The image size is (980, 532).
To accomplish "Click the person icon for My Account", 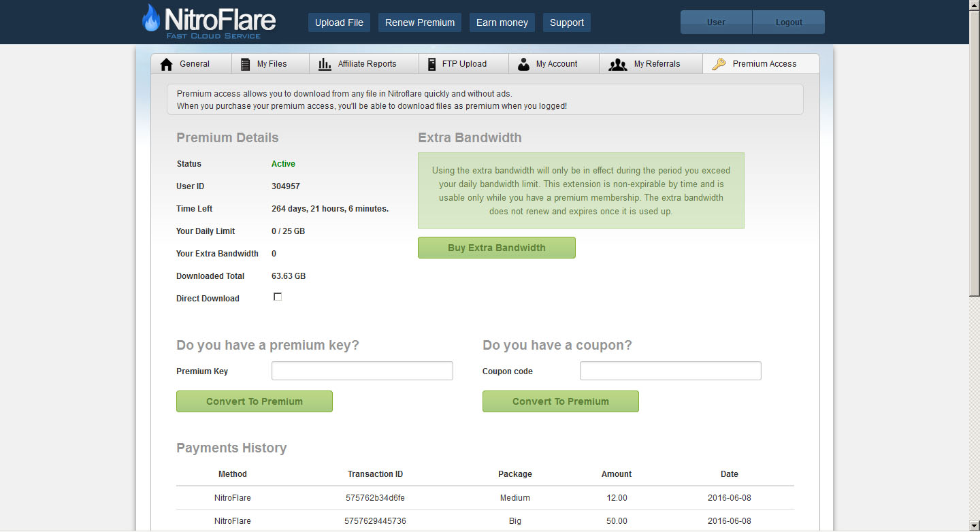I will coord(523,64).
